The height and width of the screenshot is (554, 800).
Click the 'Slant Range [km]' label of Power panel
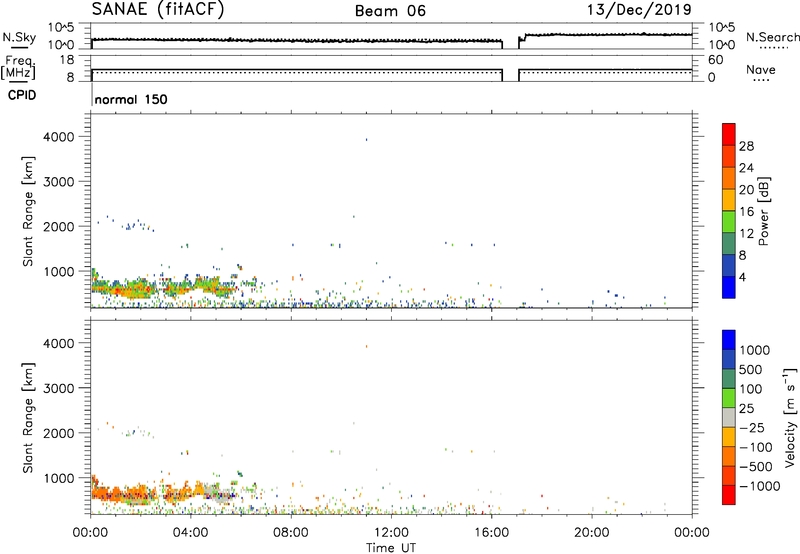28,211
